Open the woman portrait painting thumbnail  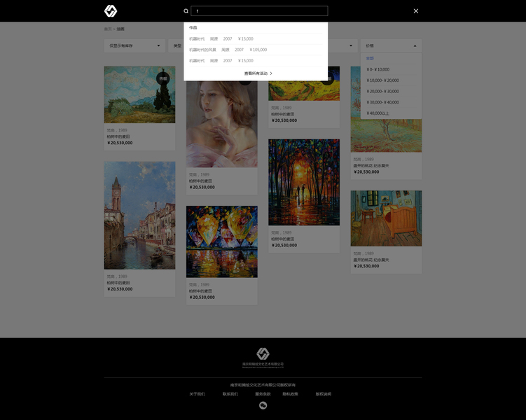222,124
